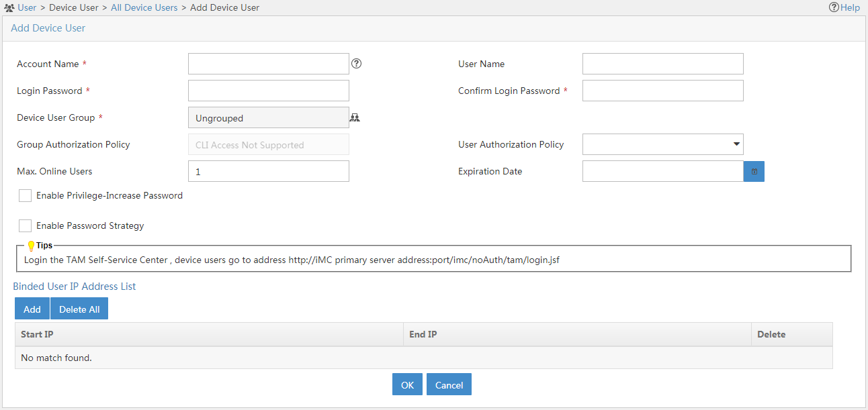The height and width of the screenshot is (410, 868).
Task: Click the user icon in the breadcrumb
Action: point(9,8)
